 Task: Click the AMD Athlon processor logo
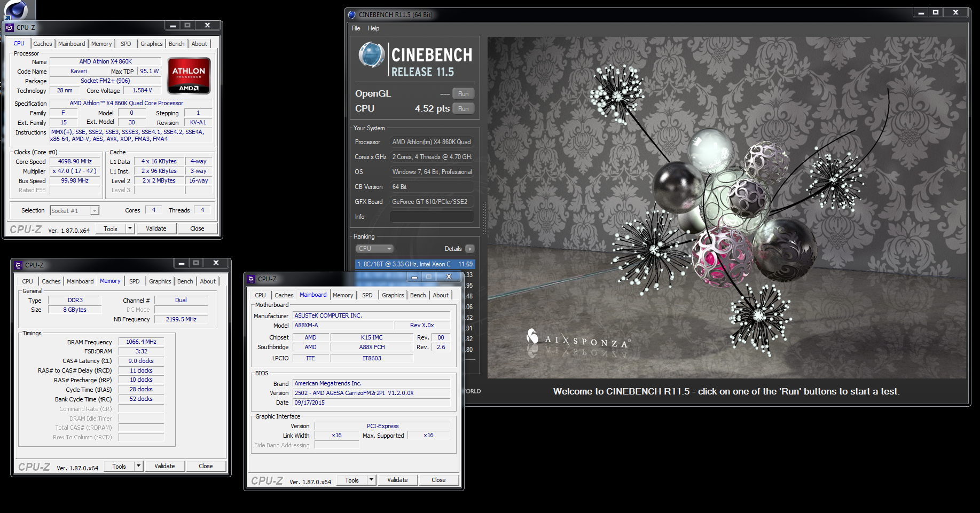[189, 76]
